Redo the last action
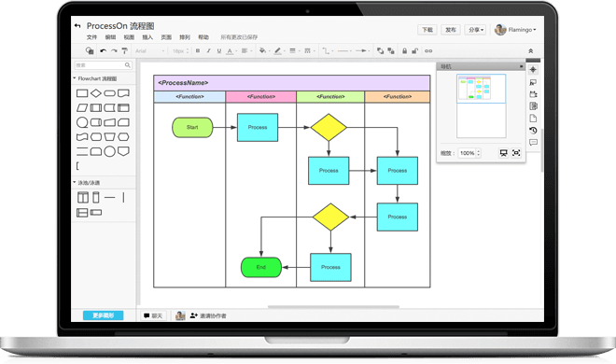This screenshot has height=364, width=616. (x=114, y=50)
